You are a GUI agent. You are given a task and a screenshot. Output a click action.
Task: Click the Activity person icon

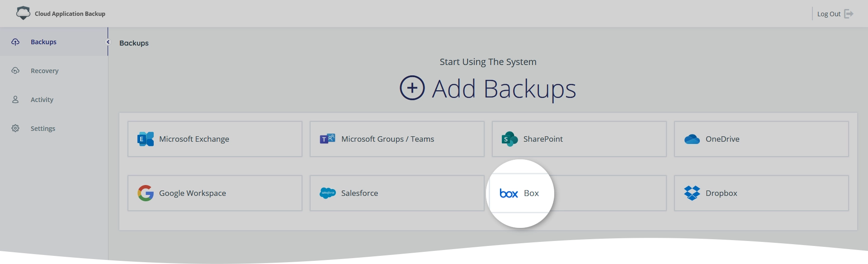tap(15, 100)
